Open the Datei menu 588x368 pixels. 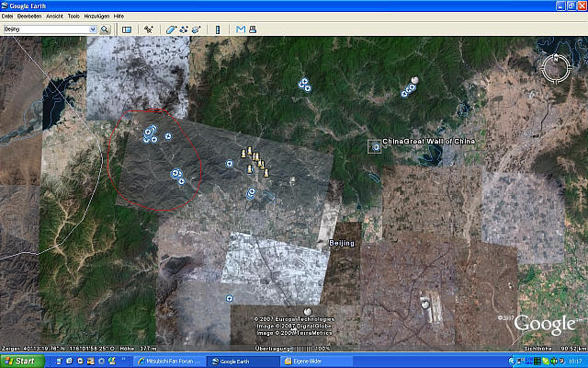tap(7, 17)
